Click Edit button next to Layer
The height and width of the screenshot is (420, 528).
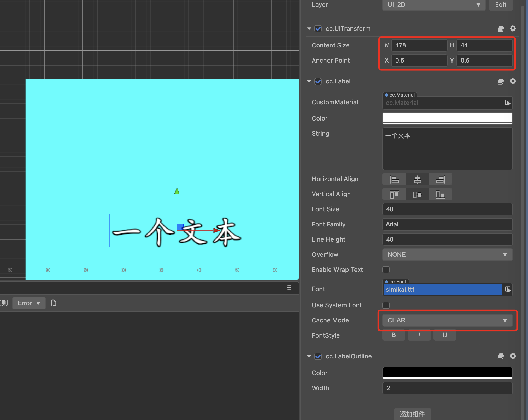[x=500, y=5]
